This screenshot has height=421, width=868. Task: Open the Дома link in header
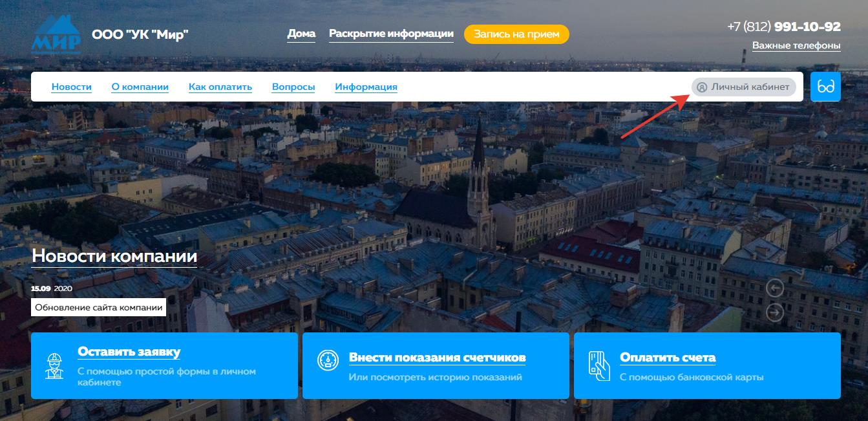(x=301, y=34)
